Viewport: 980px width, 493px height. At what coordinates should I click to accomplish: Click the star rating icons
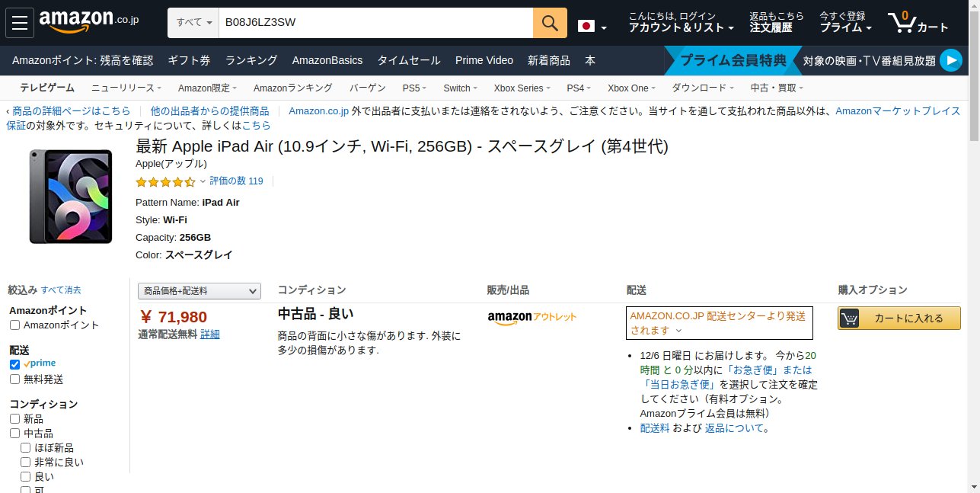point(165,181)
